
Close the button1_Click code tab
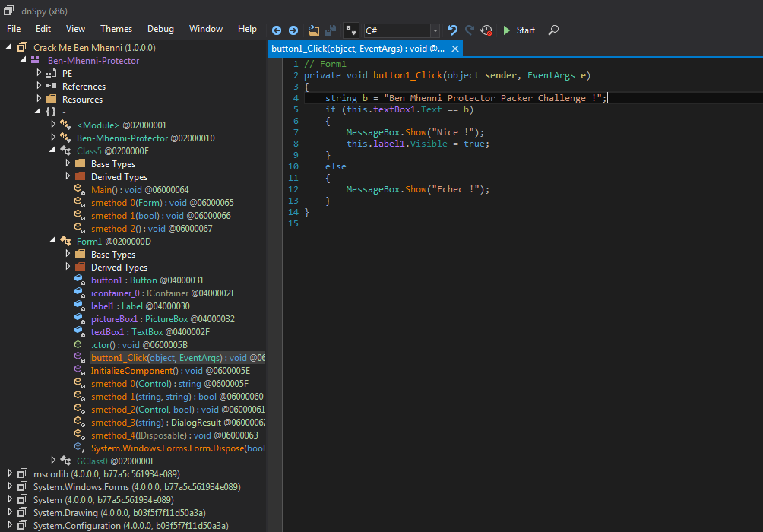(455, 49)
